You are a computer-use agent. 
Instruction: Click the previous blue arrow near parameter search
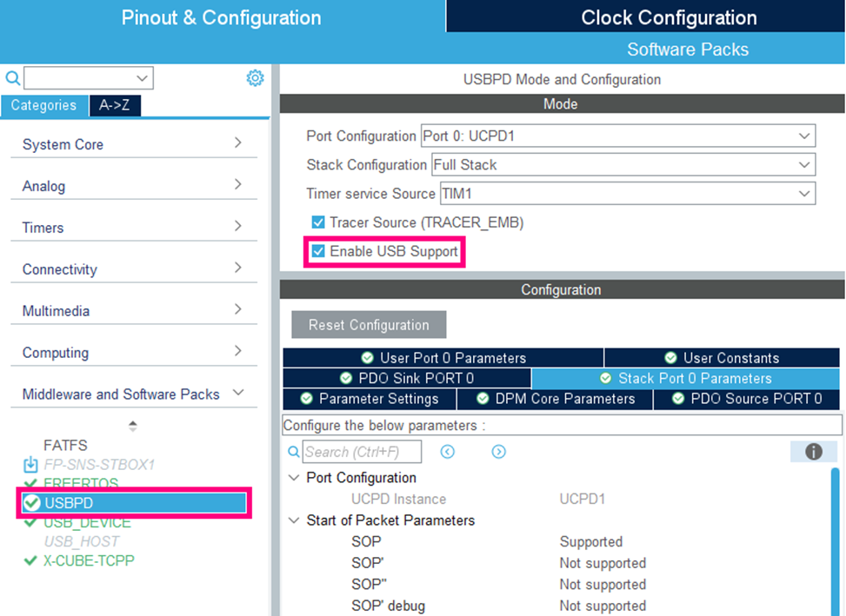coord(447,451)
